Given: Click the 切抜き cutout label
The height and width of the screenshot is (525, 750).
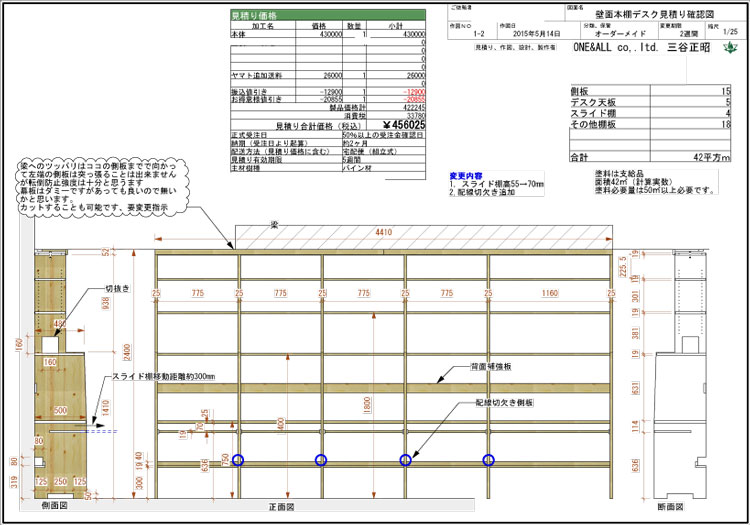Looking at the screenshot, I should click(x=118, y=289).
